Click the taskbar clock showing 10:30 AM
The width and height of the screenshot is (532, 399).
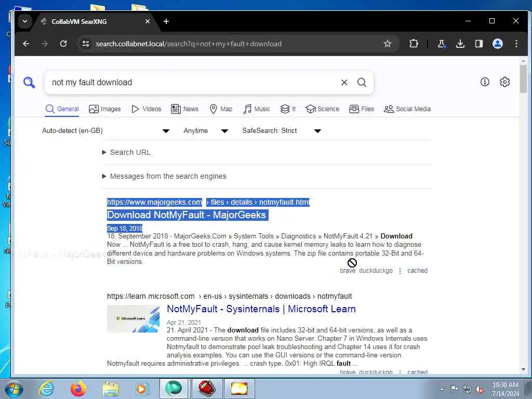[x=505, y=389]
